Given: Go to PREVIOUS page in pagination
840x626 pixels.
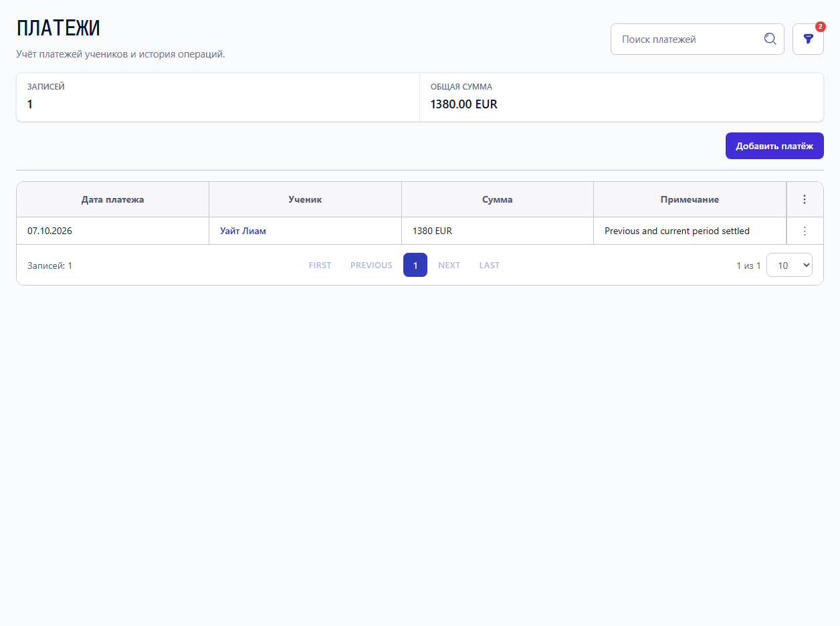Looking at the screenshot, I should (x=371, y=265).
